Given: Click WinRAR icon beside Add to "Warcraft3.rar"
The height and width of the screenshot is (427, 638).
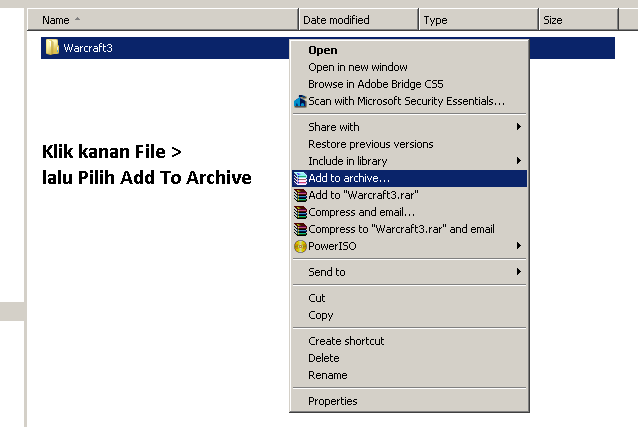Looking at the screenshot, I should coord(300,195).
